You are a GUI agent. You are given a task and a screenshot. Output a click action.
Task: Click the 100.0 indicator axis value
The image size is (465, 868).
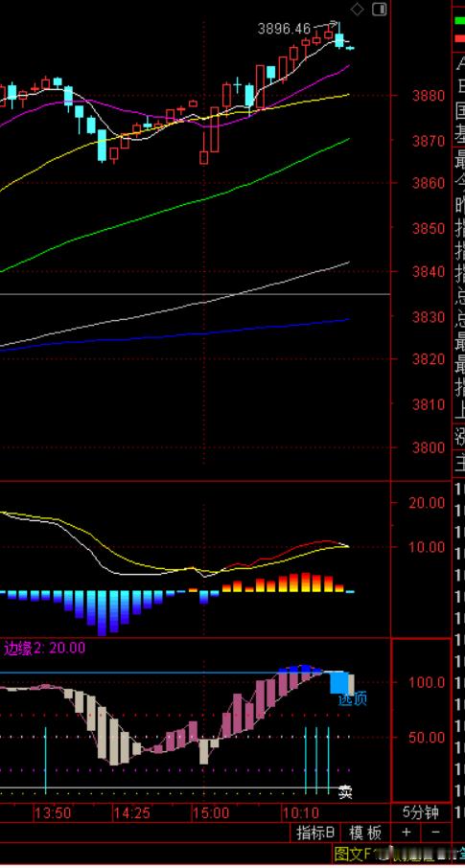(x=427, y=682)
